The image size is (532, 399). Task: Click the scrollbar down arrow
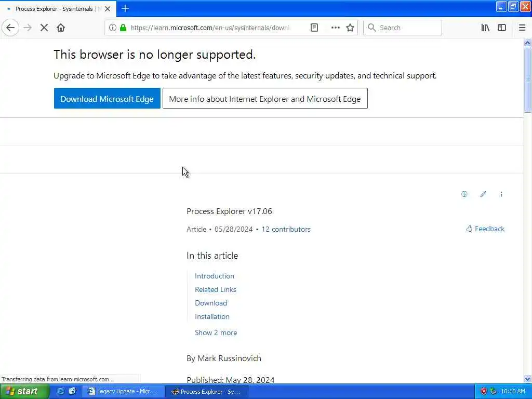(x=527, y=379)
